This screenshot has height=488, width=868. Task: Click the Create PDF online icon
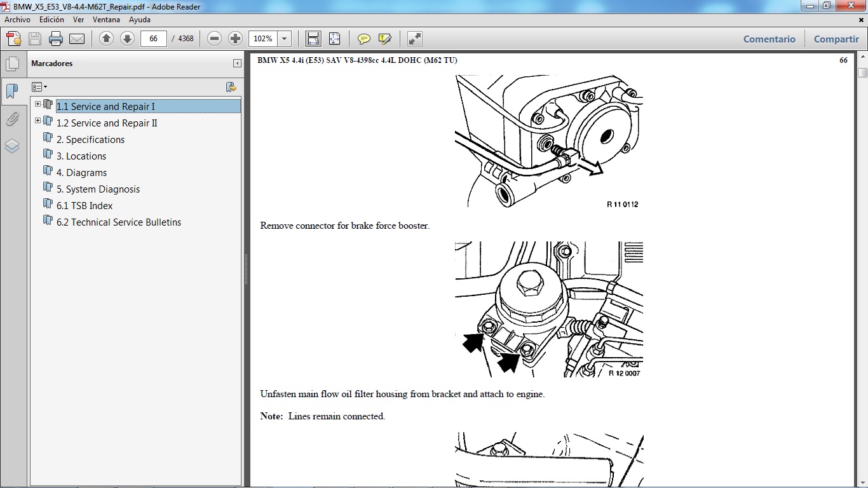point(14,39)
